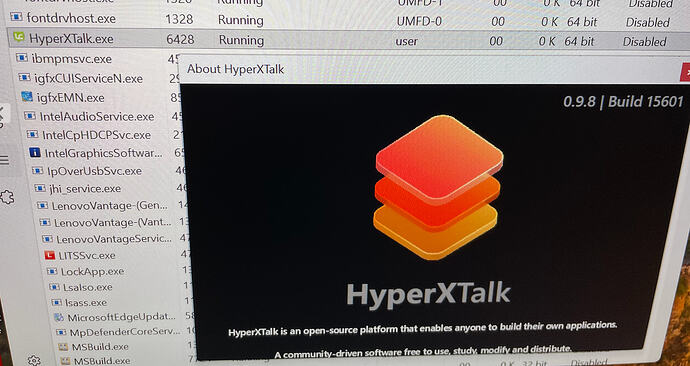Select the igfxCUIServiceN.exe process name
The image size is (690, 366).
tap(88, 79)
